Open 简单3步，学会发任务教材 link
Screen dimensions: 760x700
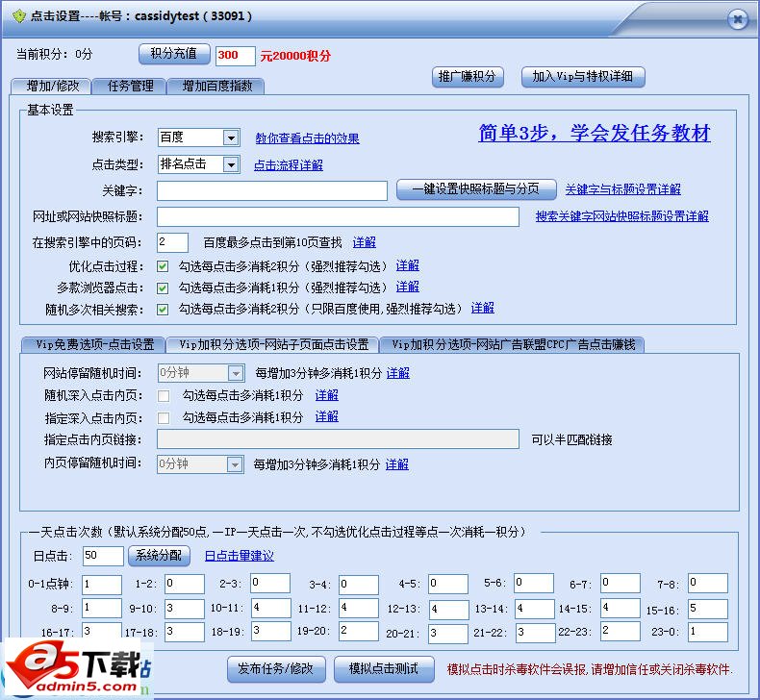tap(595, 133)
